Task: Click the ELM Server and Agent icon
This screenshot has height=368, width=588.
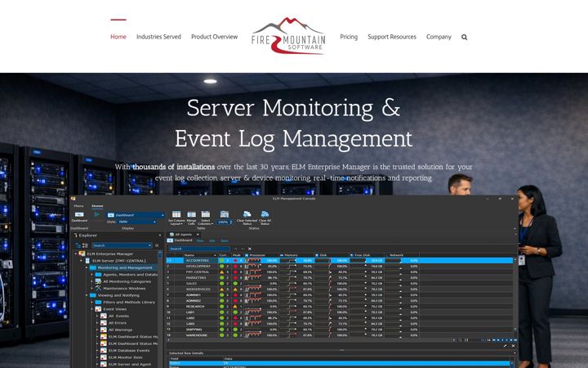Action: click(104, 364)
